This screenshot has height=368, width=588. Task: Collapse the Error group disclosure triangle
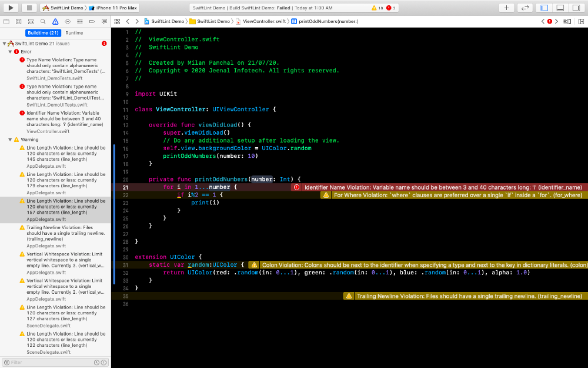(x=10, y=52)
